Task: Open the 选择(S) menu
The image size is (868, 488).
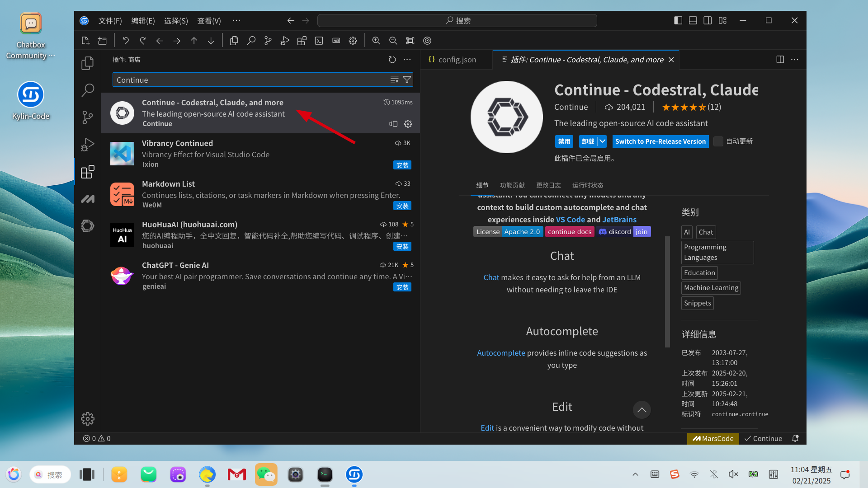Action: point(176,21)
